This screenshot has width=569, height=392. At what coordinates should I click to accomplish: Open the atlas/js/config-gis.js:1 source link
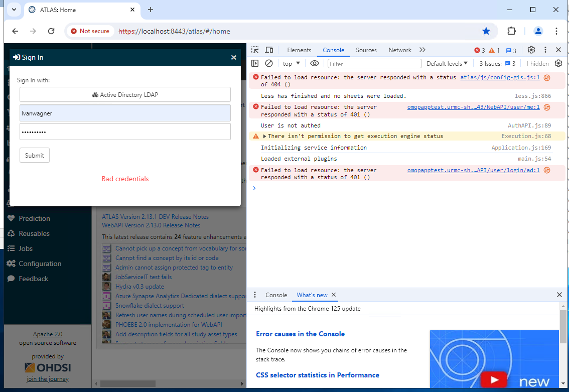pyautogui.click(x=500, y=77)
